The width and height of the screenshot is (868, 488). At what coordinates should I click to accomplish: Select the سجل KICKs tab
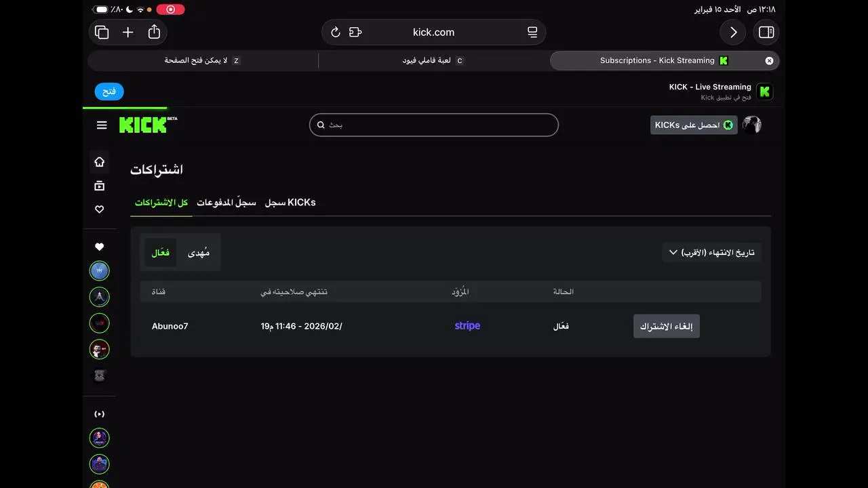pyautogui.click(x=290, y=203)
